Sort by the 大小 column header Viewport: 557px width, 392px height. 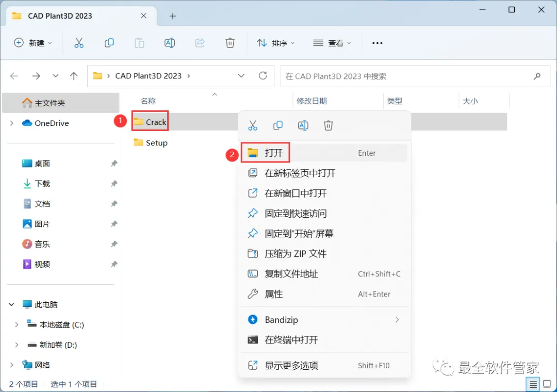pos(470,101)
